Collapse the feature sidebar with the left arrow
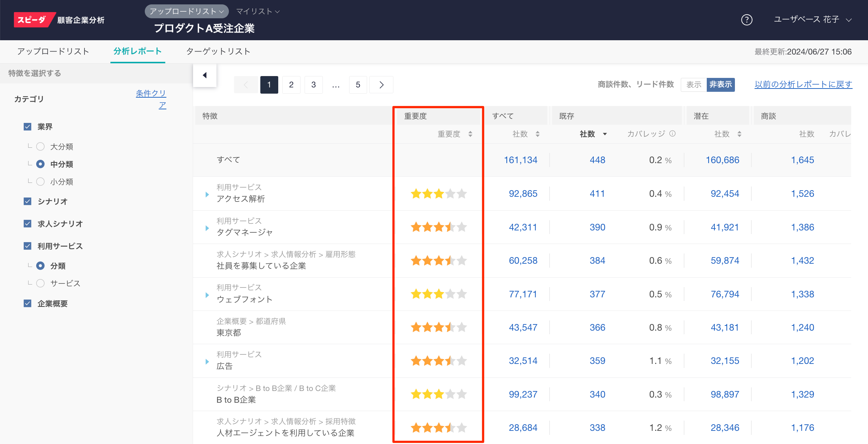This screenshot has width=868, height=444. pyautogui.click(x=205, y=75)
